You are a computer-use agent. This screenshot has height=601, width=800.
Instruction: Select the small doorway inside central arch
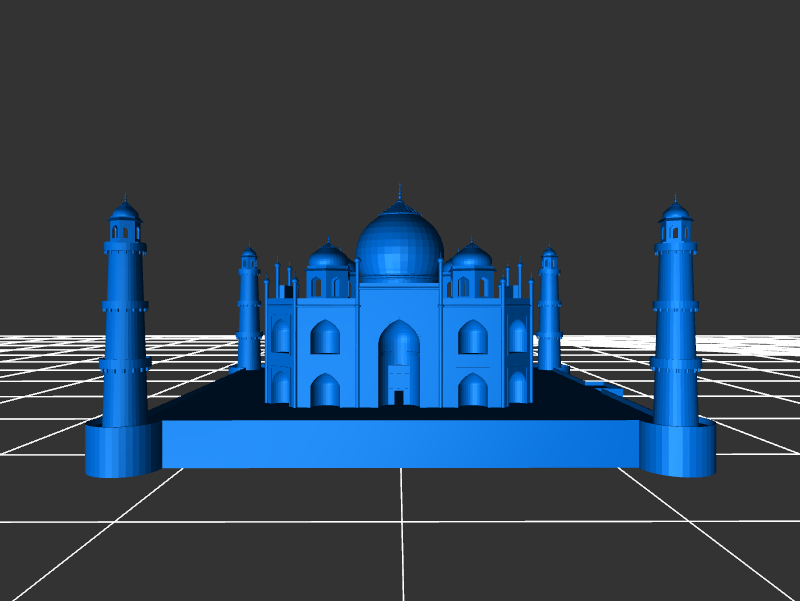tap(399, 397)
